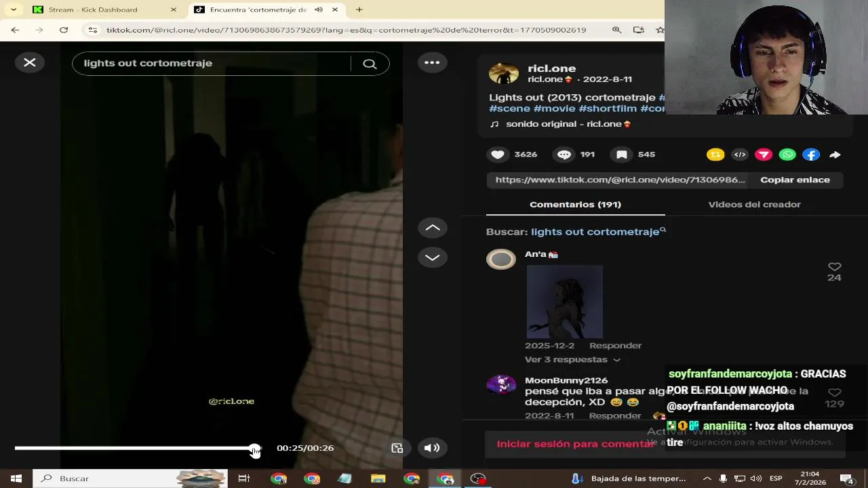
Task: Open the tab search dropdown
Action: coord(13,9)
